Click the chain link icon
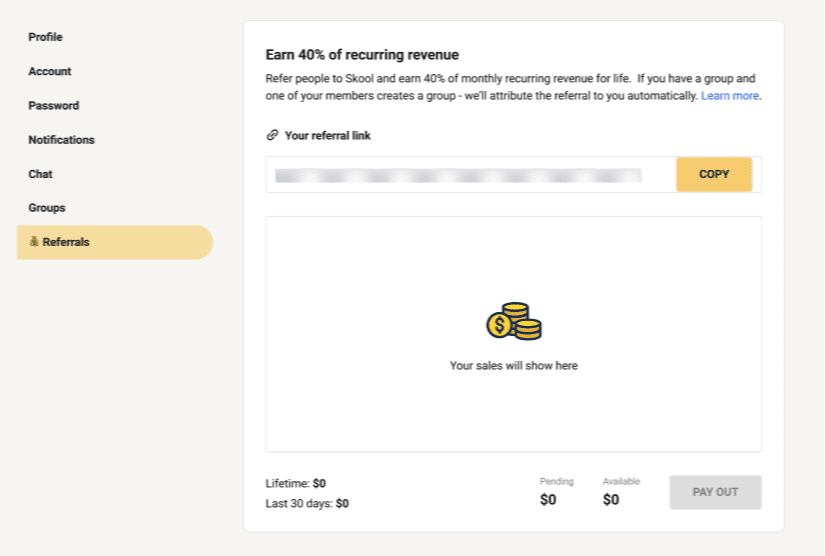Viewport: 825px width, 556px height. click(272, 135)
